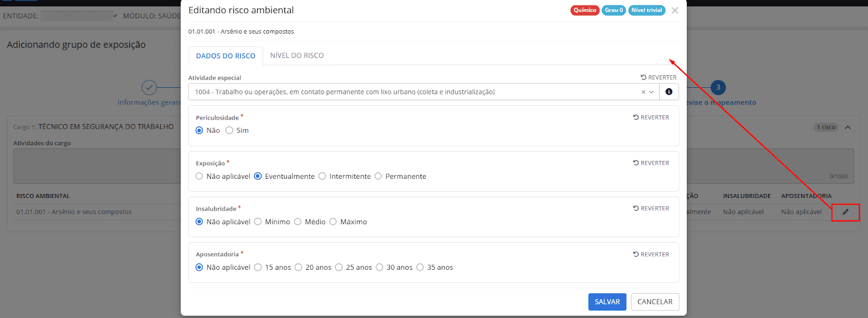Click the info icon beside Atividade especial

(x=669, y=92)
